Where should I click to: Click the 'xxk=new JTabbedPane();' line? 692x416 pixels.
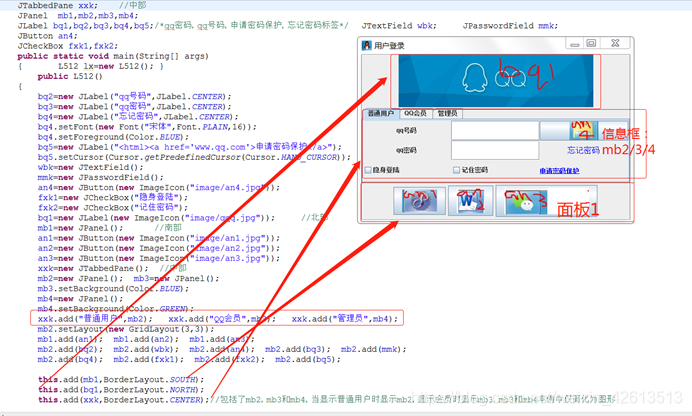pyautogui.click(x=93, y=268)
